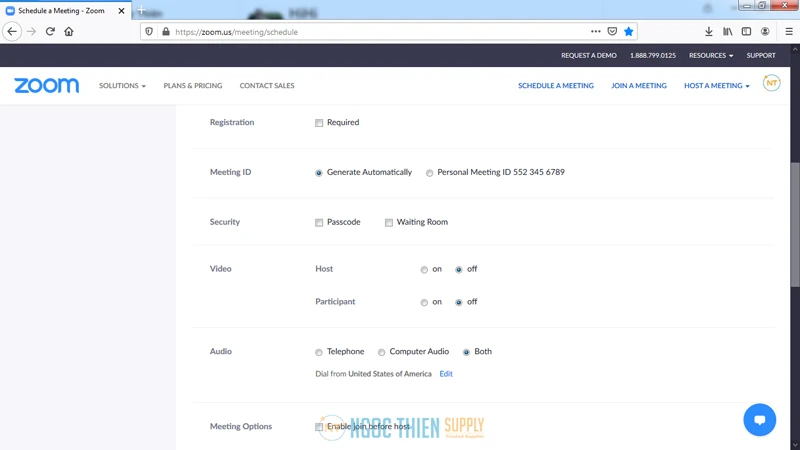The height and width of the screenshot is (450, 800).
Task: Open the Firefox hamburger menu
Action: click(x=788, y=32)
